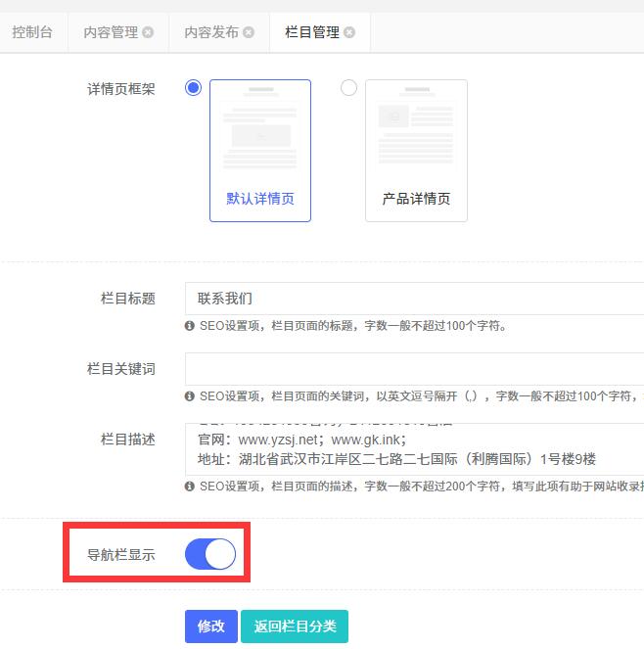Viewport: 644px width, 649px height.
Task: Select the 默认详情页 radio button
Action: click(x=193, y=88)
